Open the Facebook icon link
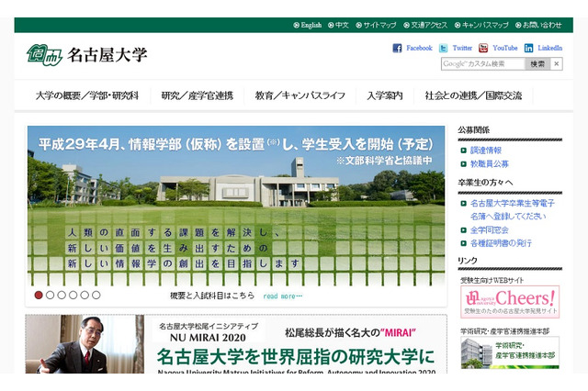This screenshot has width=588, height=391. [397, 48]
